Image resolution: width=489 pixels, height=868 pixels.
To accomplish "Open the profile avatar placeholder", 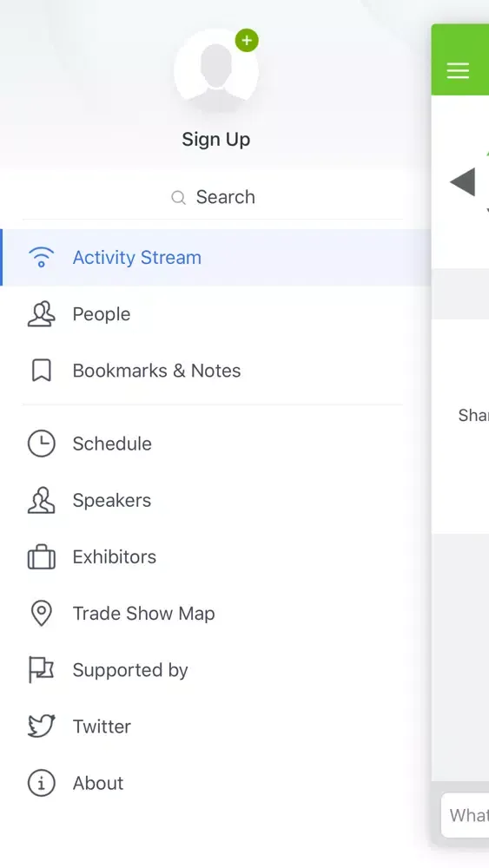I will [216, 70].
